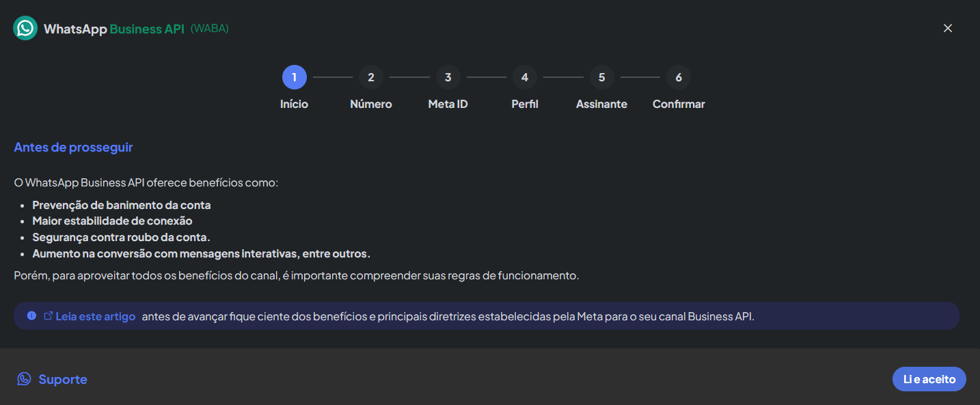Click the 'Suporte' link text
Viewport: 980px width, 405px height.
(63, 380)
